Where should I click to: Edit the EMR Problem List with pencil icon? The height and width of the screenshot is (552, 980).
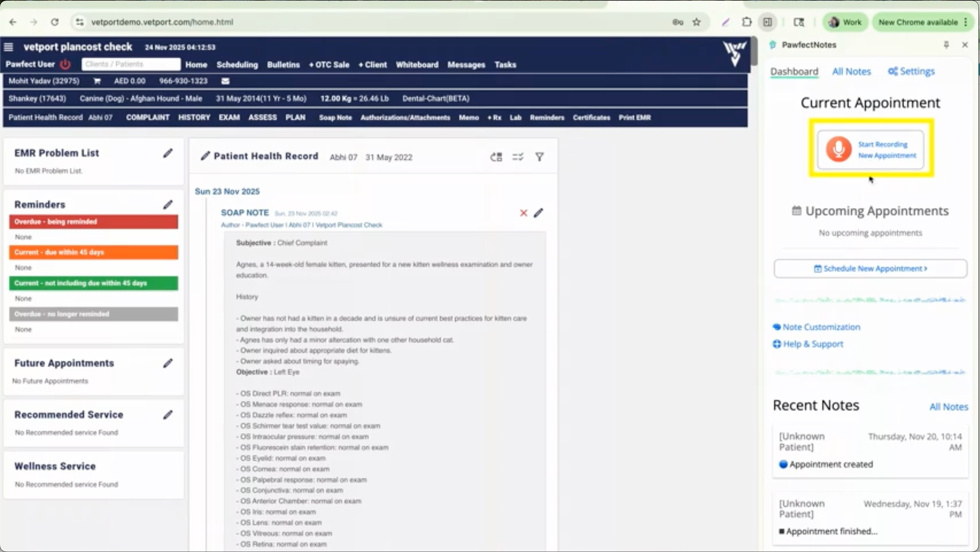(168, 153)
